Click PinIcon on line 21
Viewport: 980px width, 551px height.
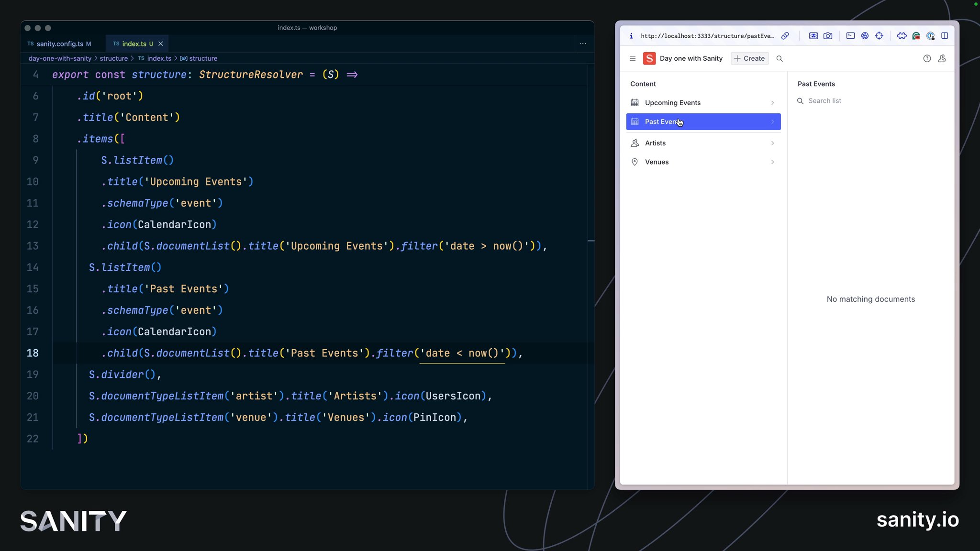tap(435, 418)
